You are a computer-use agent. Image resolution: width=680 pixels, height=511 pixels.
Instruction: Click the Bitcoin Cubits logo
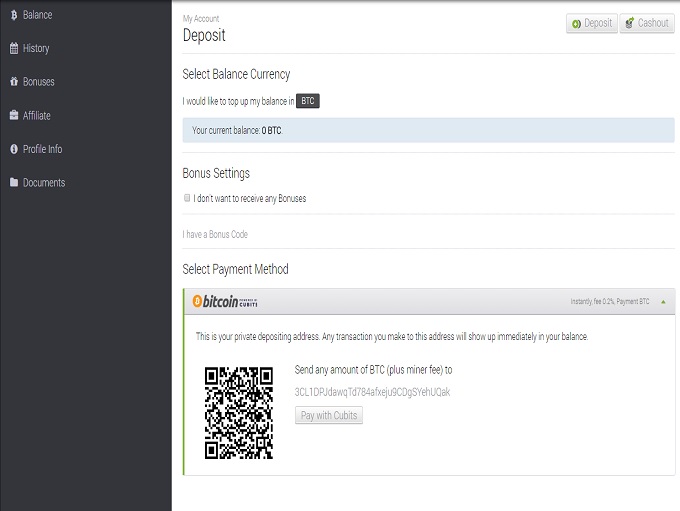click(225, 301)
